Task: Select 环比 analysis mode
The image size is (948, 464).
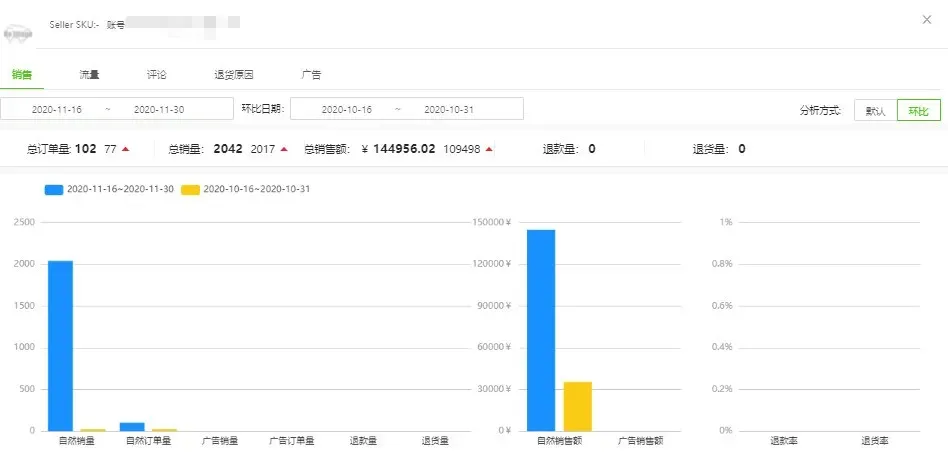Action: click(918, 110)
